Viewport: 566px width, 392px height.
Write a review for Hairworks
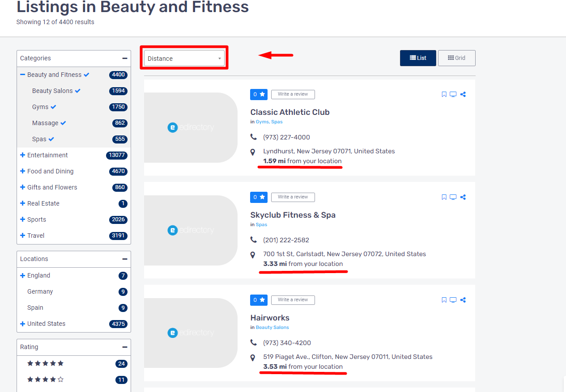[x=293, y=300]
